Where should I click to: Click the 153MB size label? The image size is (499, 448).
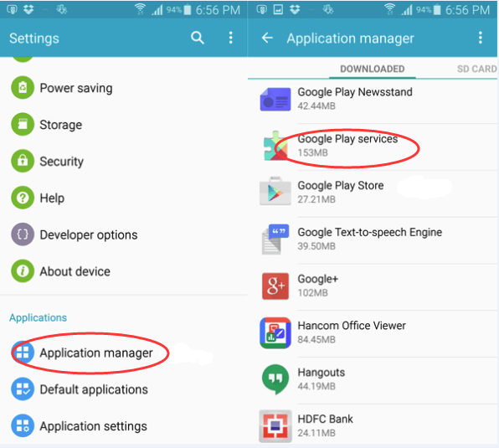[312, 152]
